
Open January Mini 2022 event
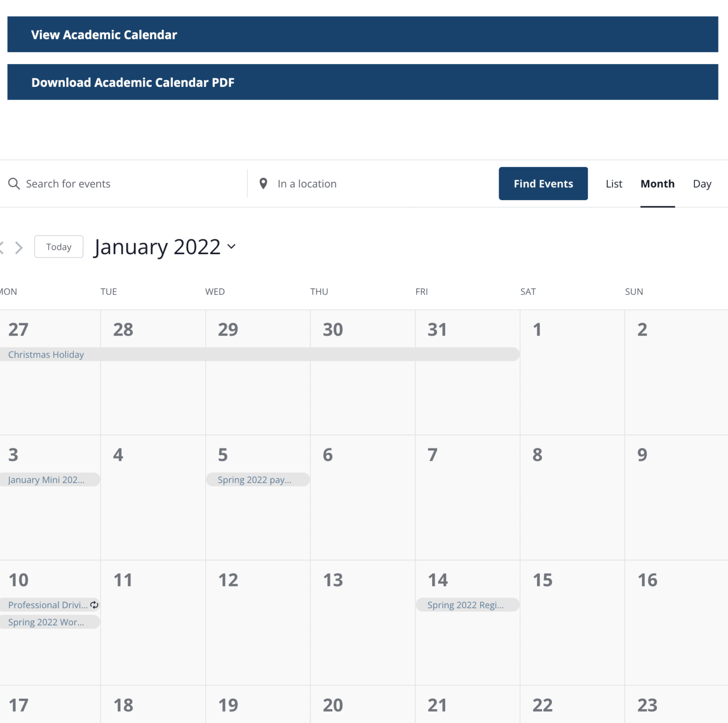click(x=46, y=480)
